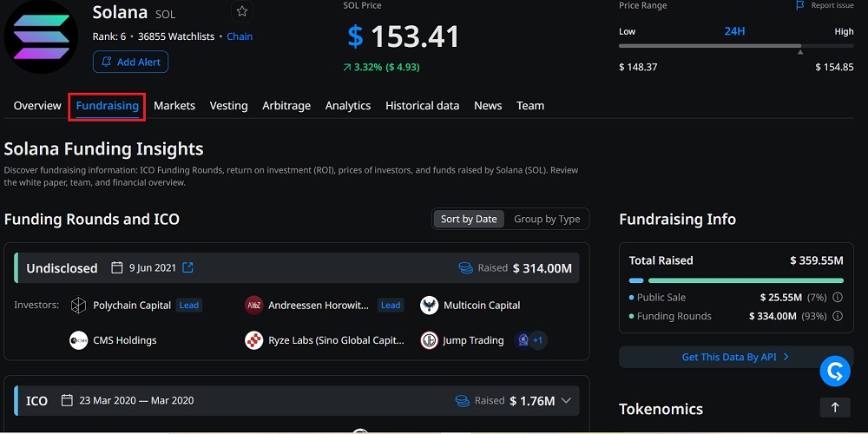This screenshot has width=868, height=434.
Task: Open the Fundraising tab
Action: coord(107,106)
